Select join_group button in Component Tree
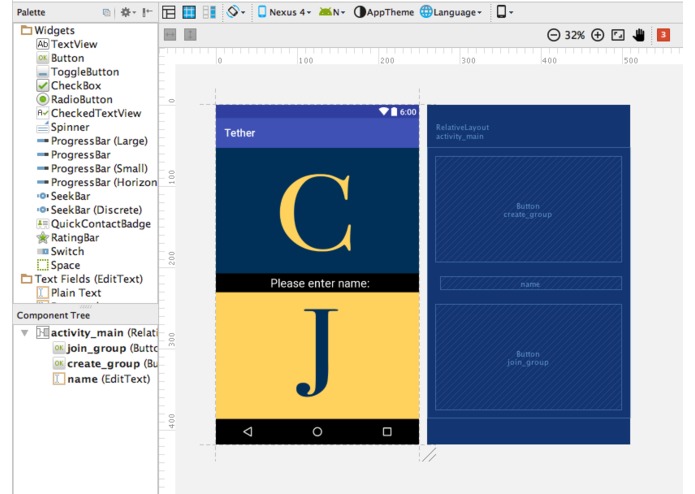The width and height of the screenshot is (695, 494). pos(105,348)
